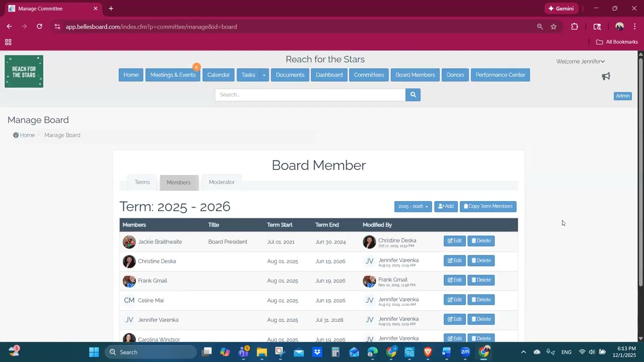
Task: Click the CM initials avatar
Action: 129,300
